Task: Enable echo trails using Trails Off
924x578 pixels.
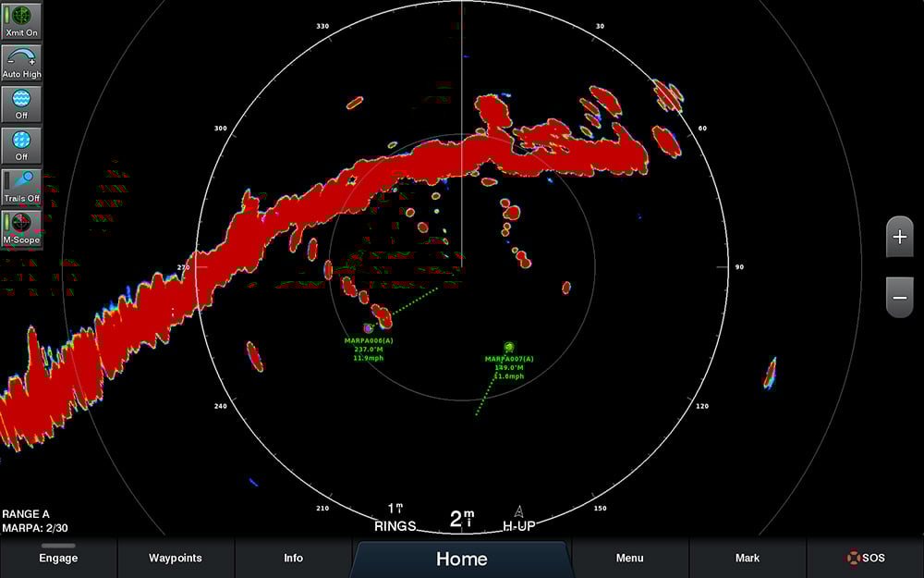Action: click(x=21, y=186)
